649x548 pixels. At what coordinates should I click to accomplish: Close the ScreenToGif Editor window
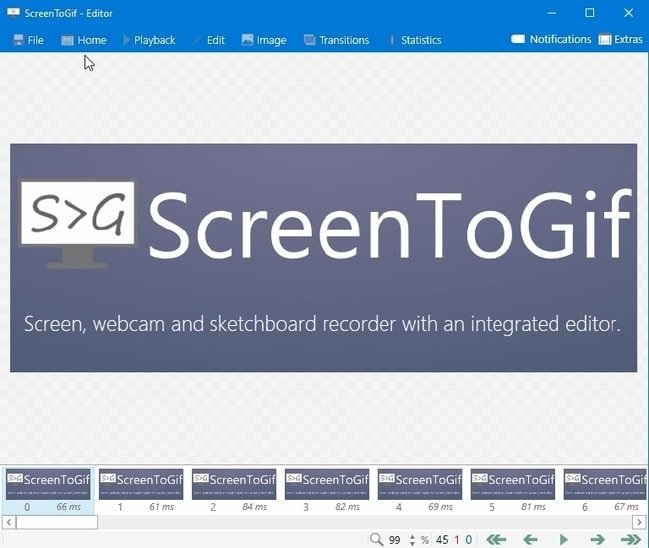tap(628, 13)
